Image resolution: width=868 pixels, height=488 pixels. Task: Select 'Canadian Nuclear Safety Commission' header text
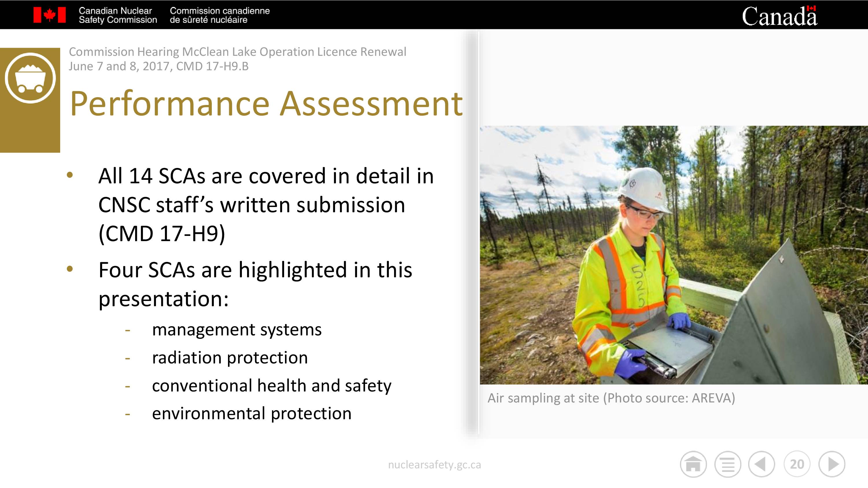[x=118, y=15]
